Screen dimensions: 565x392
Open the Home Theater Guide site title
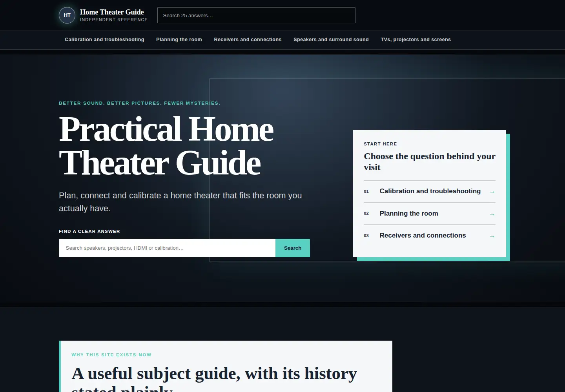coord(112,12)
